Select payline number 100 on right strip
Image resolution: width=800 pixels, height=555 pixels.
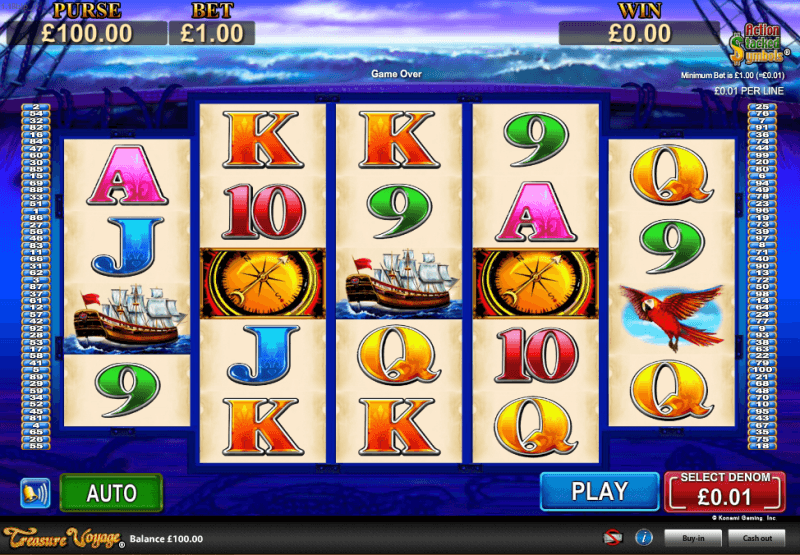pos(762,369)
